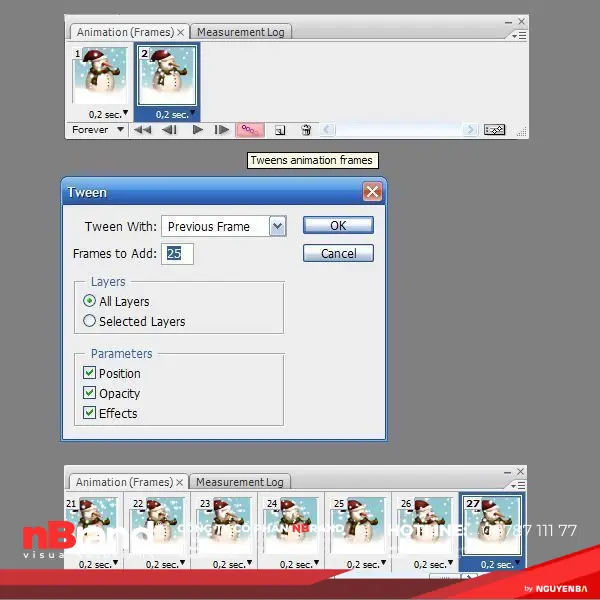The image size is (600, 600).
Task: Select Selected Layers radio option
Action: coord(89,321)
